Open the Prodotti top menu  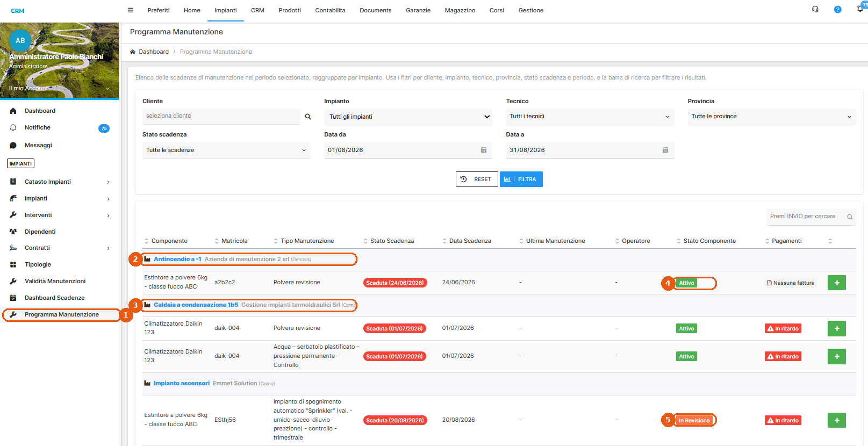point(290,10)
